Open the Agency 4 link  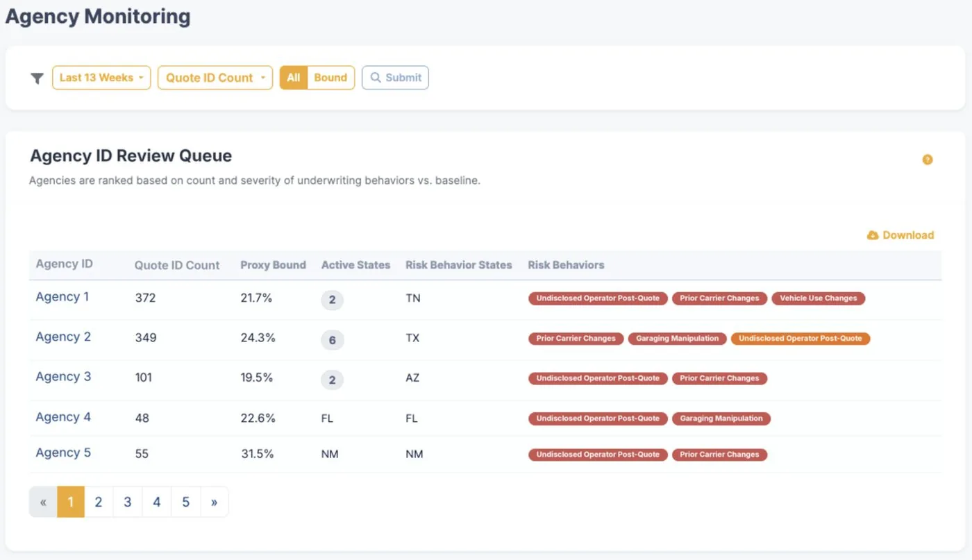coord(63,417)
